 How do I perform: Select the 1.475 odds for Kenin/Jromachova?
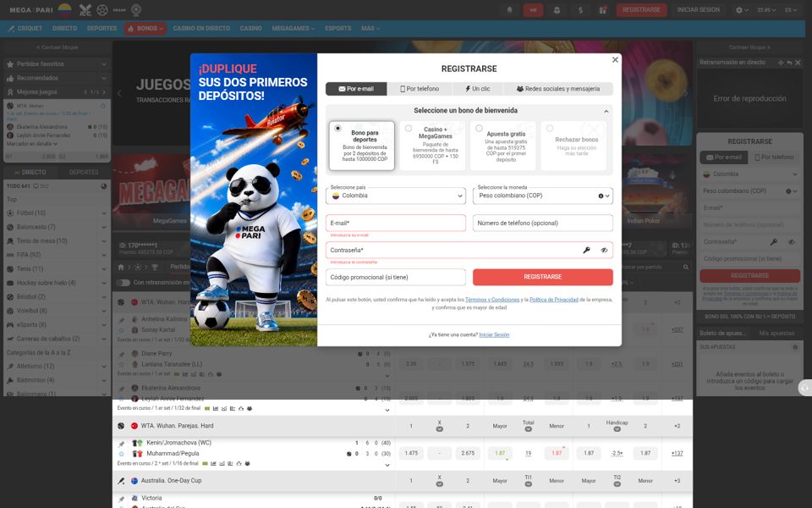coord(411,453)
